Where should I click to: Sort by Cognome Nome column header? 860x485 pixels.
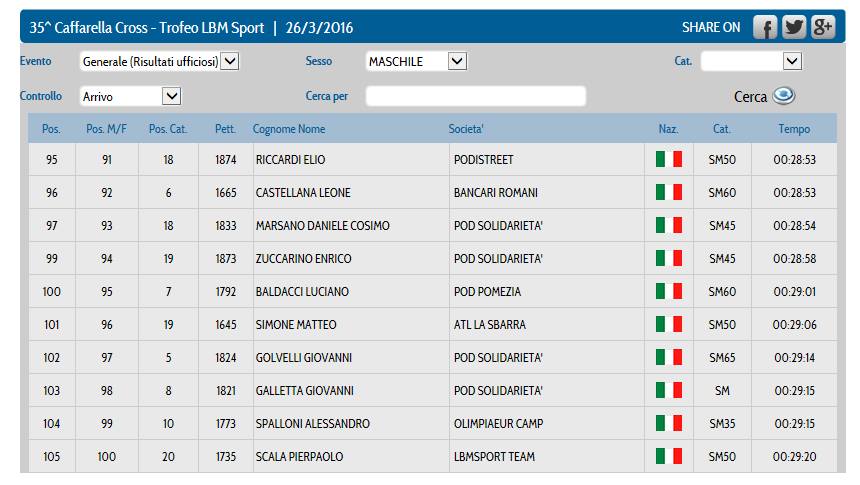coord(289,129)
